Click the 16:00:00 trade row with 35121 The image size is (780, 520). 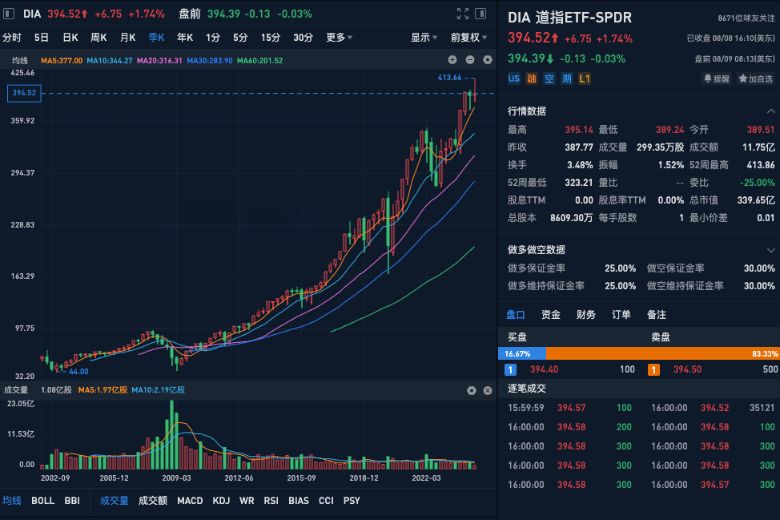[713, 408]
